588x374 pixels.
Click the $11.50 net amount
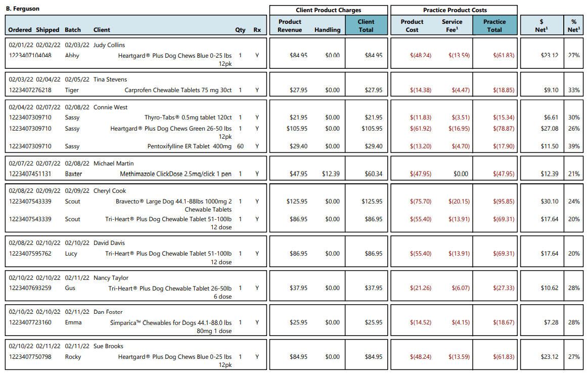click(550, 146)
